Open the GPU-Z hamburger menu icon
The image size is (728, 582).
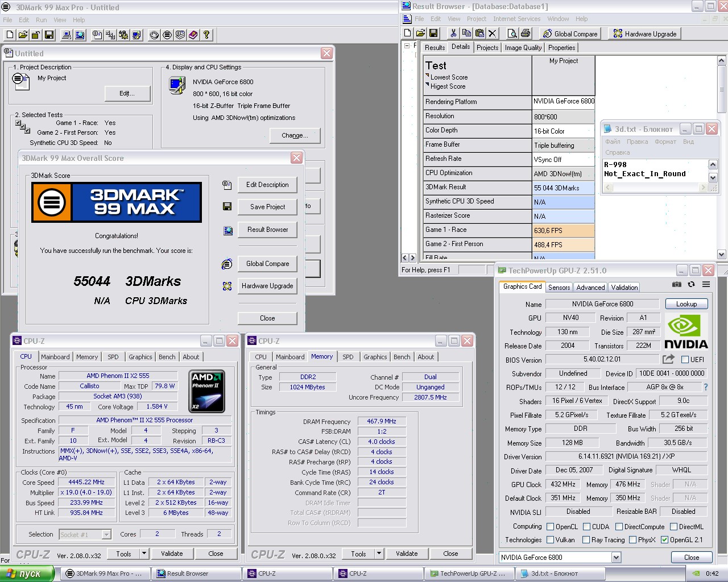pyautogui.click(x=706, y=285)
